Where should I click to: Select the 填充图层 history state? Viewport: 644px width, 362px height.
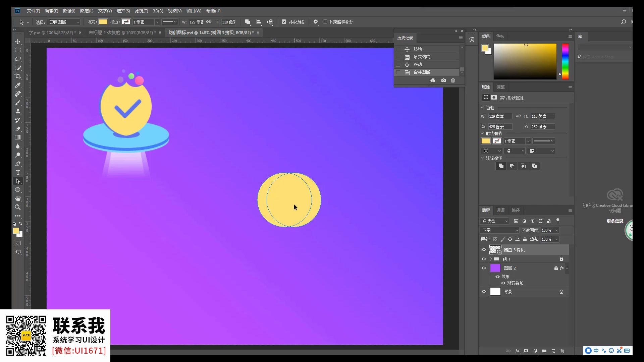pos(421,57)
